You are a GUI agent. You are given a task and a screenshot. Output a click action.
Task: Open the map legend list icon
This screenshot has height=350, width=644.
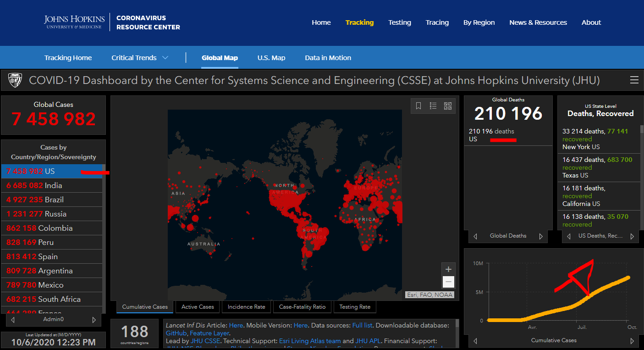[433, 106]
